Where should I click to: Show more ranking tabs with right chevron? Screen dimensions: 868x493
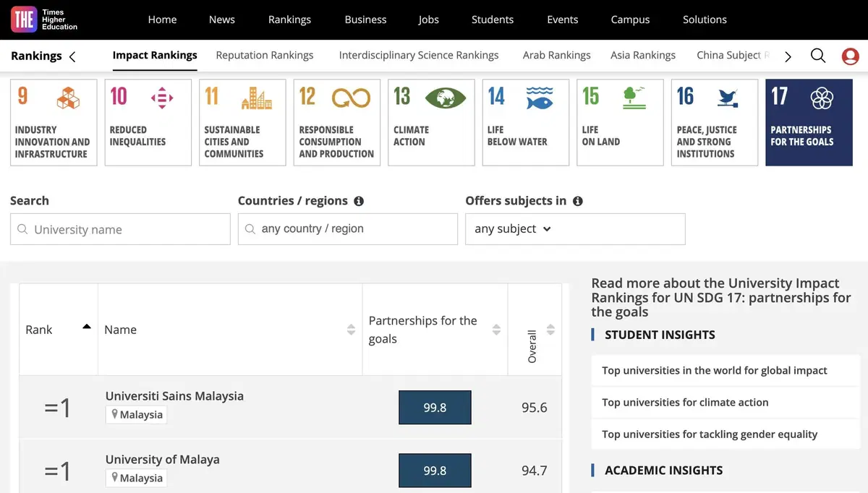pyautogui.click(x=788, y=56)
